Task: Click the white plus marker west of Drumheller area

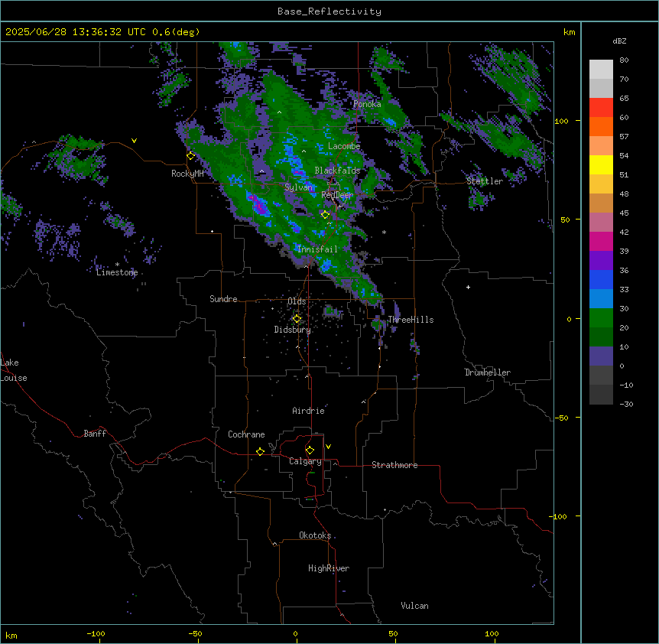Action: click(468, 287)
